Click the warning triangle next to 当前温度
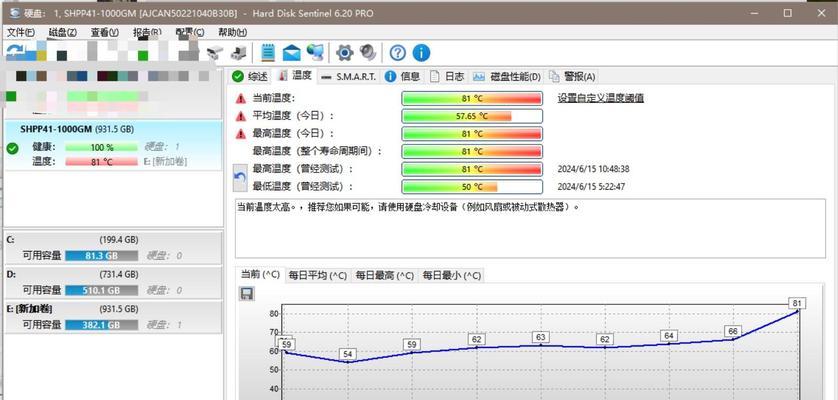This screenshot has height=400, width=838. coord(241,98)
